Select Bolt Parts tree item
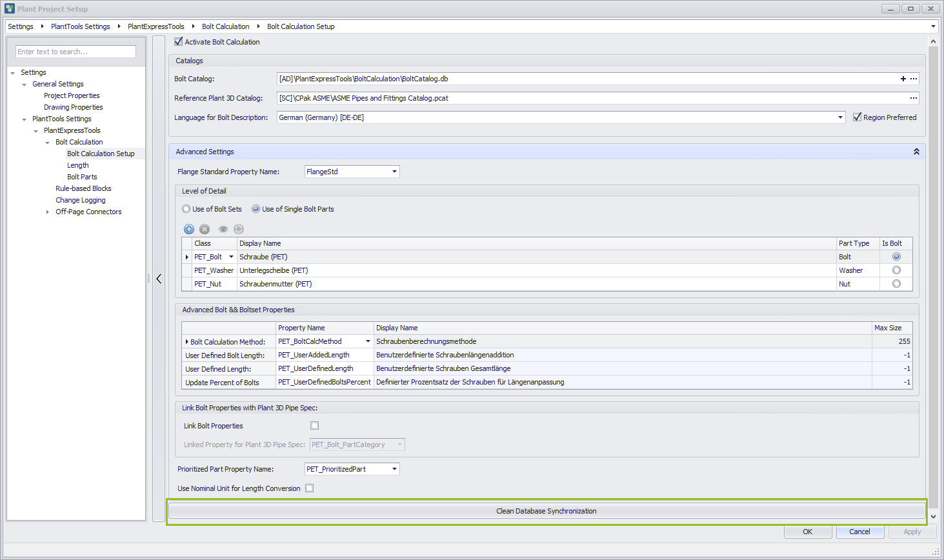 click(82, 177)
